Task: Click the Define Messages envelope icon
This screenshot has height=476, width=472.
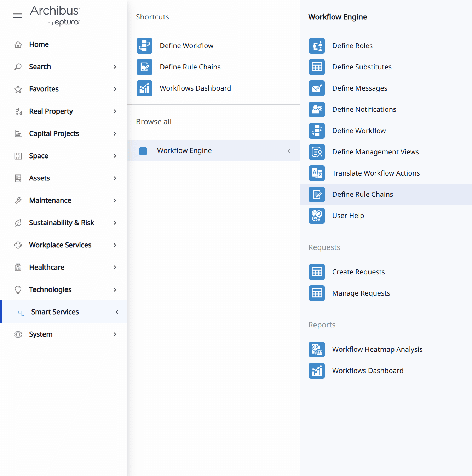Action: coord(317,88)
